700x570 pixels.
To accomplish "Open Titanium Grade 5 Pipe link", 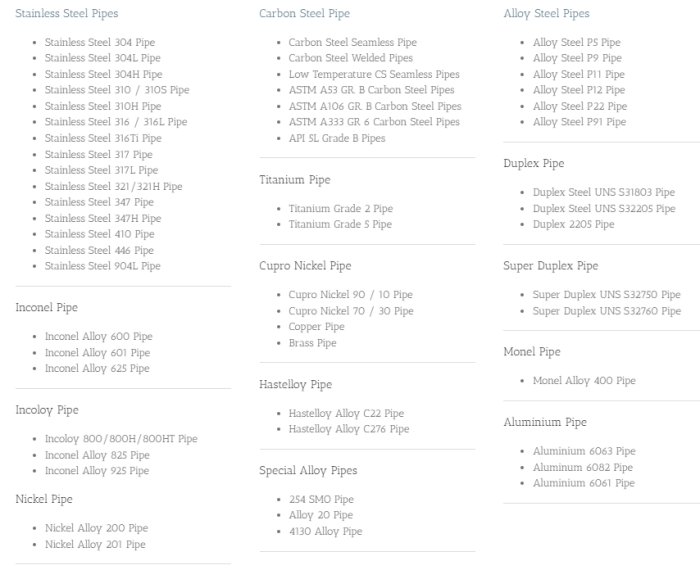I will coord(340,224).
